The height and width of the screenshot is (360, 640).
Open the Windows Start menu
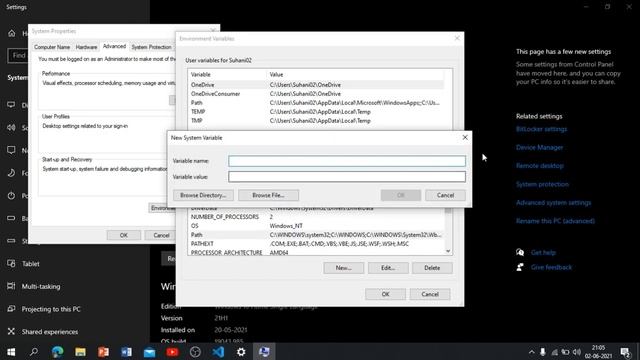pyautogui.click(x=11, y=352)
